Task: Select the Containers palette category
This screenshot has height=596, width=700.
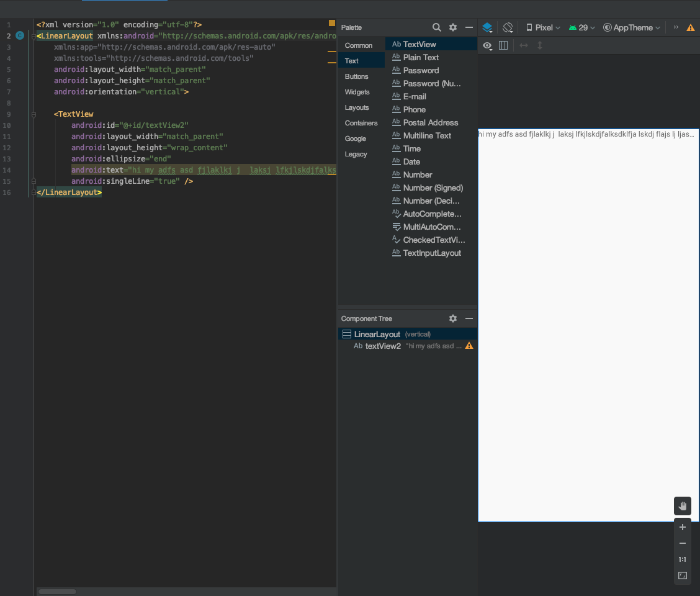Action: [362, 123]
